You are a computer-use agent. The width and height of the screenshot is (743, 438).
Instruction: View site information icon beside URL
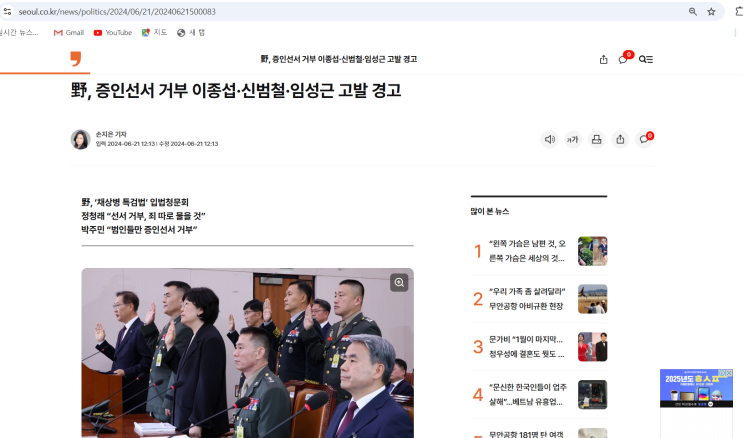(7, 11)
